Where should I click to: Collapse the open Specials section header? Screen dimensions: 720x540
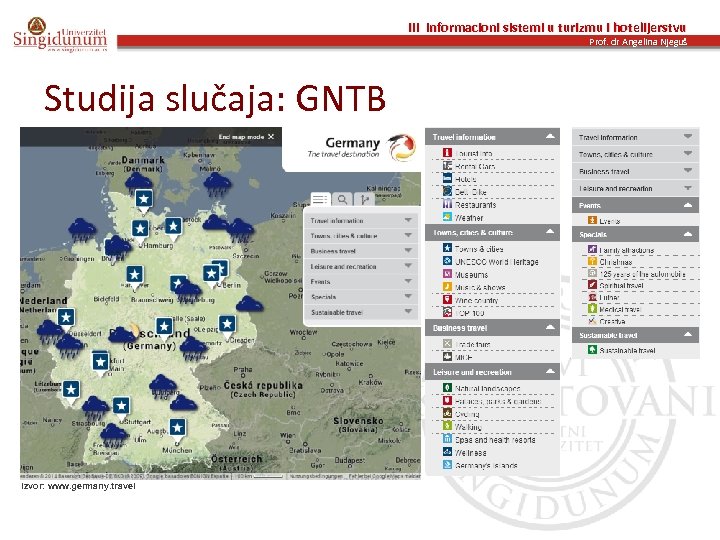tap(636, 234)
